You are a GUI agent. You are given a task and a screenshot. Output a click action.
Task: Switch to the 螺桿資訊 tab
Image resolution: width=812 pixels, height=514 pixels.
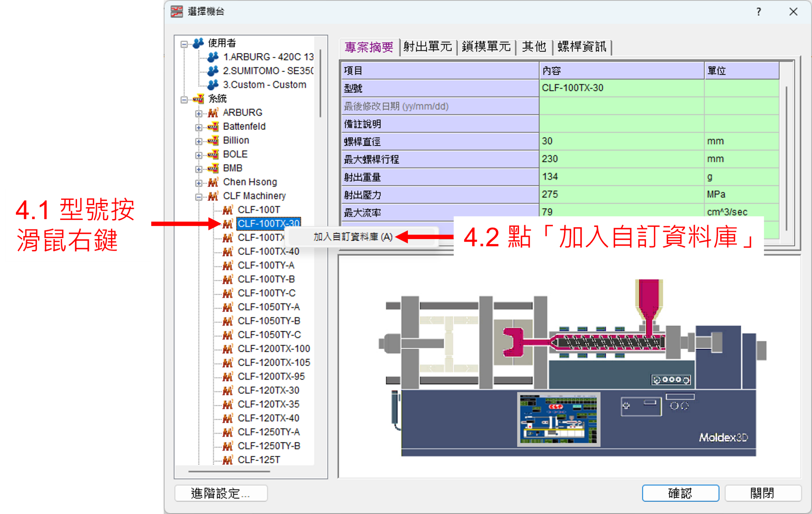click(583, 47)
